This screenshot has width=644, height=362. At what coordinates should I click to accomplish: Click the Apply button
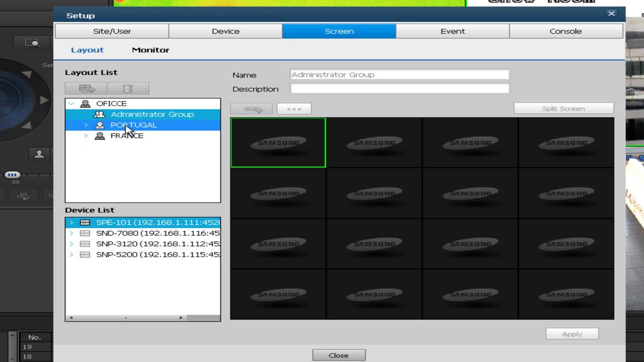point(572,334)
